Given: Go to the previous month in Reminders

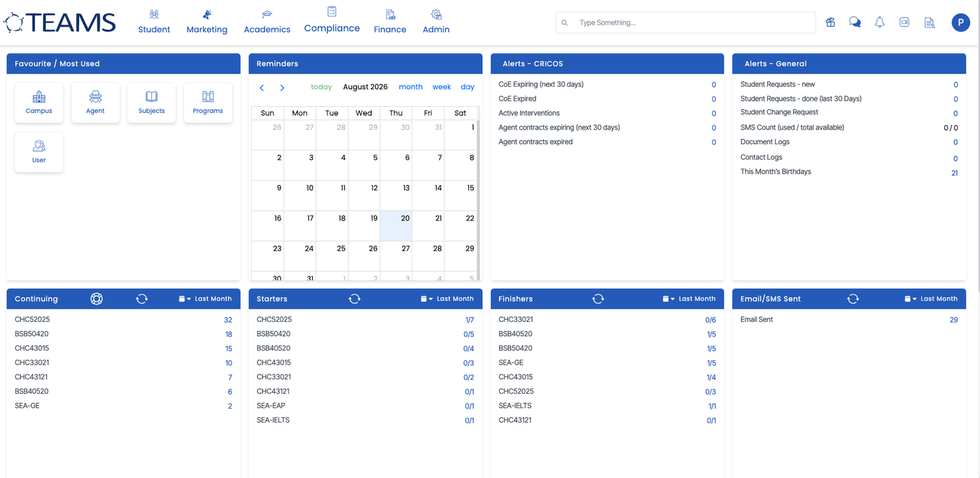Looking at the screenshot, I should (x=262, y=87).
